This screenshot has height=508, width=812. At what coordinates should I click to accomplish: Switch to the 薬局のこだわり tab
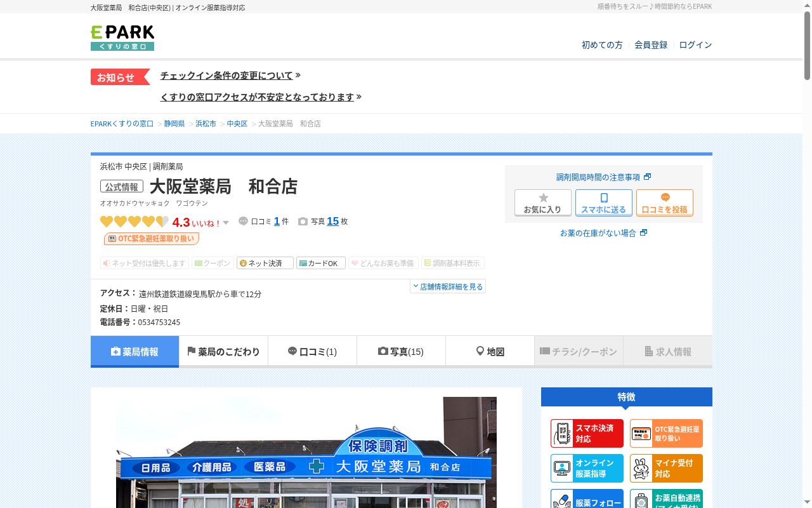pyautogui.click(x=224, y=351)
